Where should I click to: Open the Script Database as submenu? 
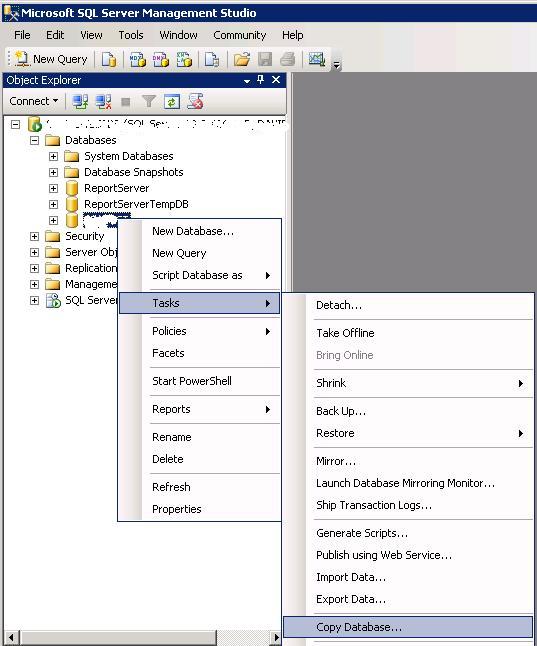pos(200,275)
